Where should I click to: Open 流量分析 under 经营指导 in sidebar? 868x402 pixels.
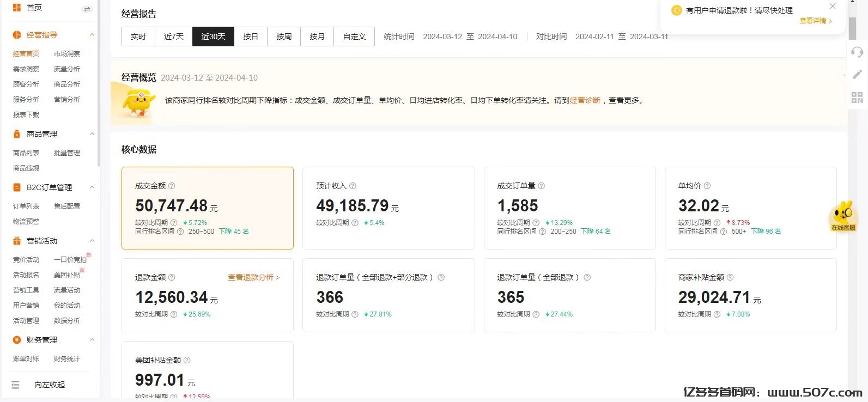point(67,69)
